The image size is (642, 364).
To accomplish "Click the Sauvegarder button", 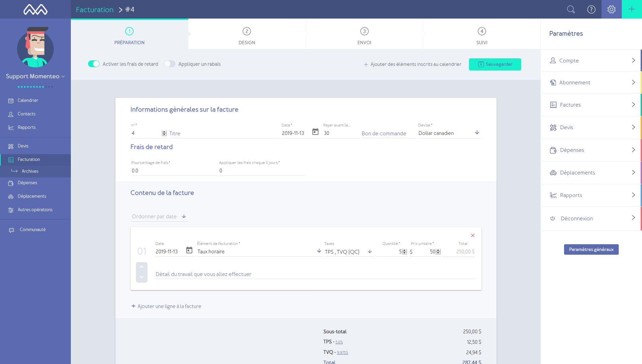I will tap(495, 64).
